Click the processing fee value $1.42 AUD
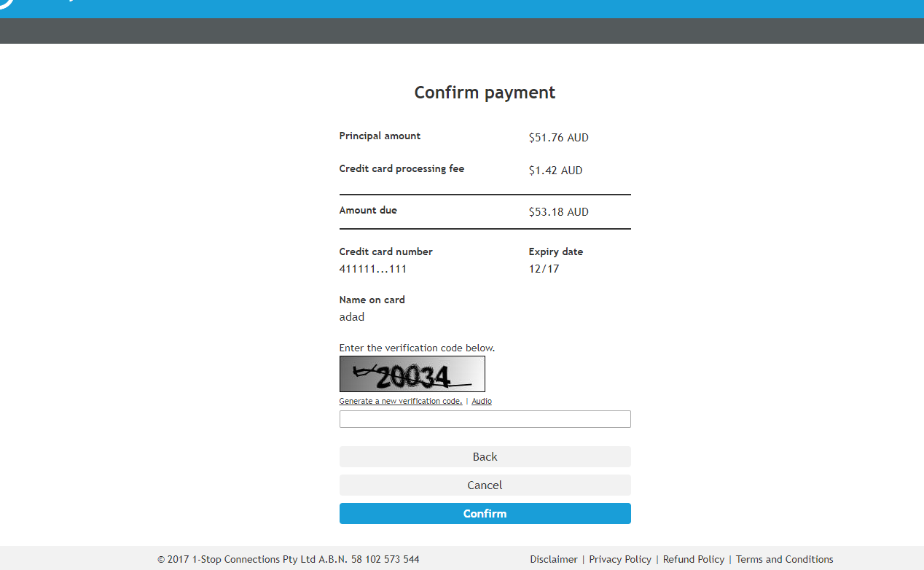Image resolution: width=924 pixels, height=570 pixels. pos(555,171)
